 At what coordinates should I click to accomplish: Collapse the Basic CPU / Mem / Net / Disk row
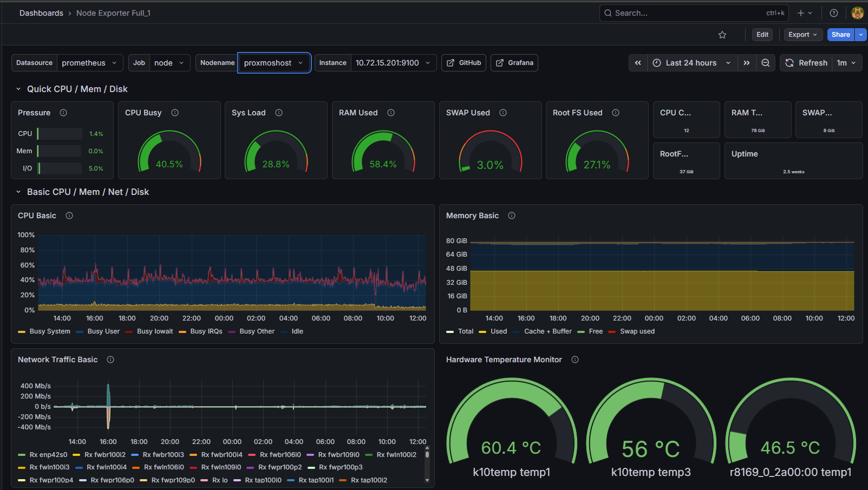pyautogui.click(x=18, y=192)
